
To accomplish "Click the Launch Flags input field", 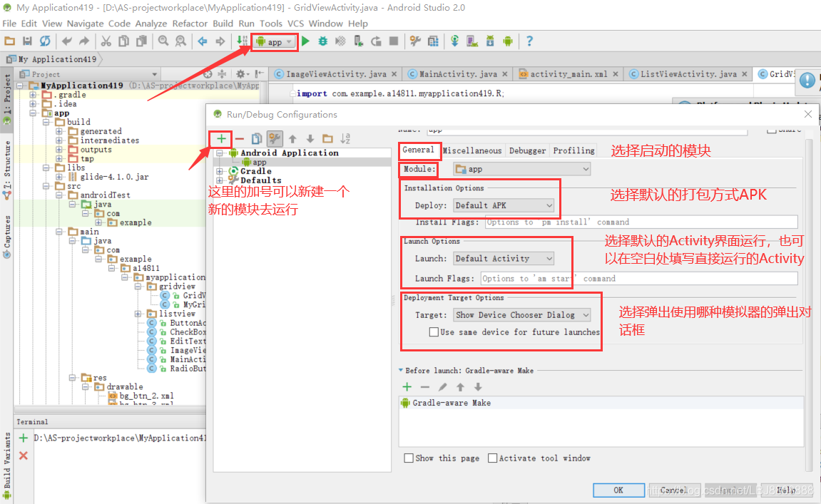I will tap(639, 279).
